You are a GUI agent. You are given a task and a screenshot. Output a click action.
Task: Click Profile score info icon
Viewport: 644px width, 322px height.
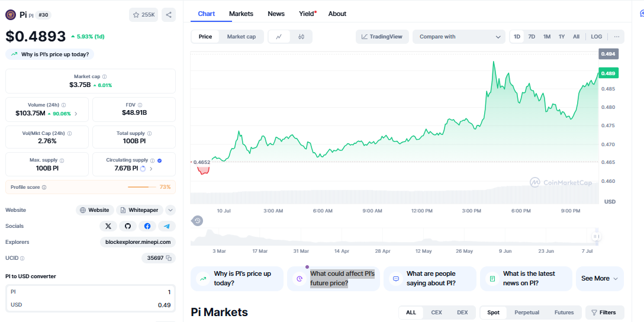[44, 187]
